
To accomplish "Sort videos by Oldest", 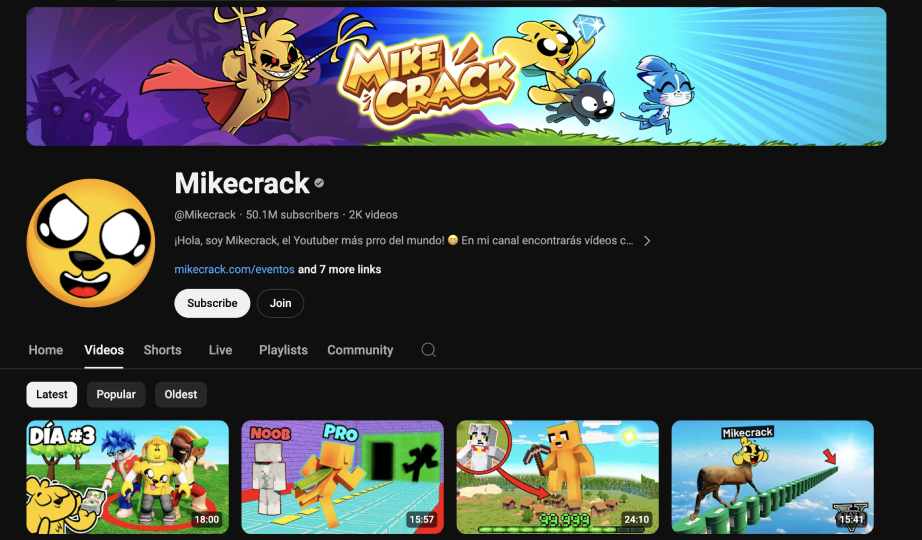I will click(x=181, y=394).
